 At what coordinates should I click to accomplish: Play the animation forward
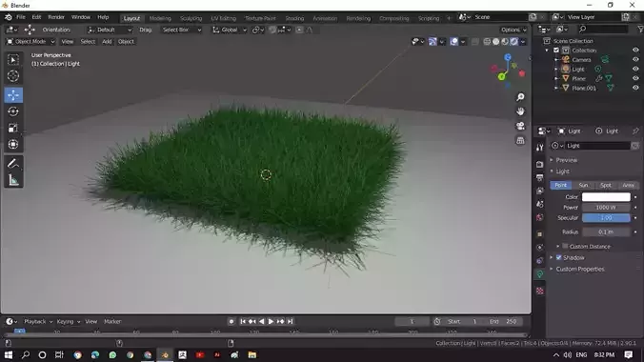[x=271, y=321]
